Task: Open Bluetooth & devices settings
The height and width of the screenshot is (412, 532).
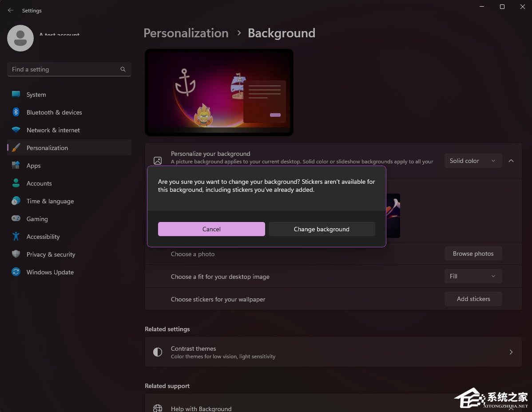Action: (x=69, y=112)
